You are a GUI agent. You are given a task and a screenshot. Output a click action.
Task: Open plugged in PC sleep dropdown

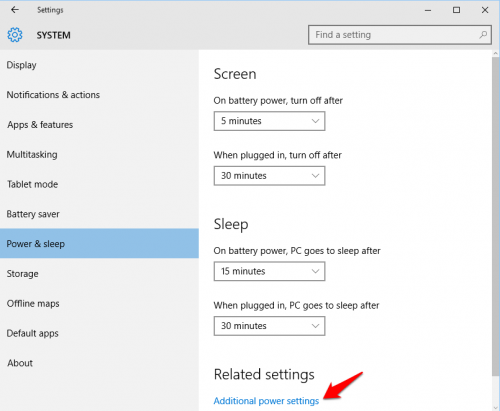[269, 326]
